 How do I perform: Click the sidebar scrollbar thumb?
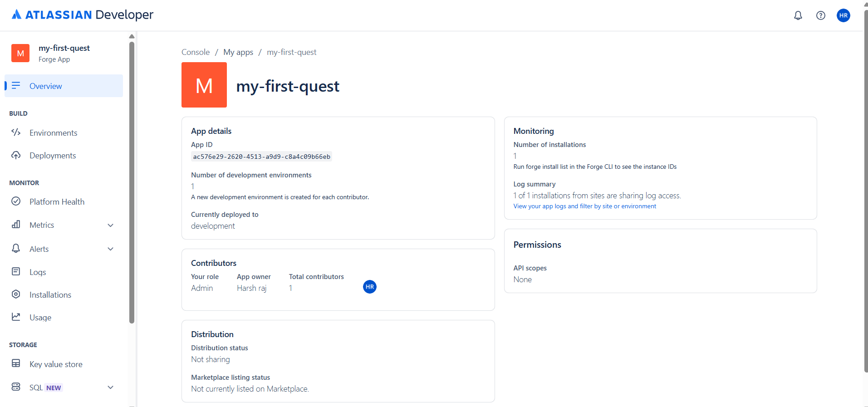[132, 182]
